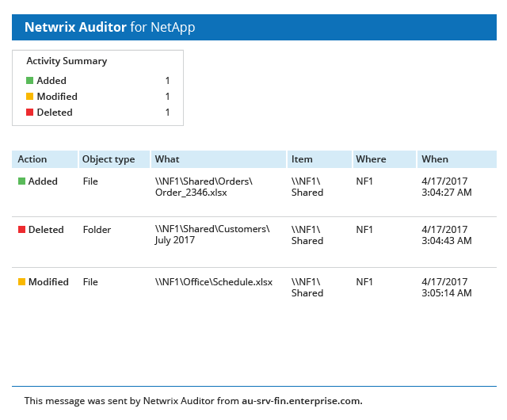Click NF1 location in Added row

point(364,181)
